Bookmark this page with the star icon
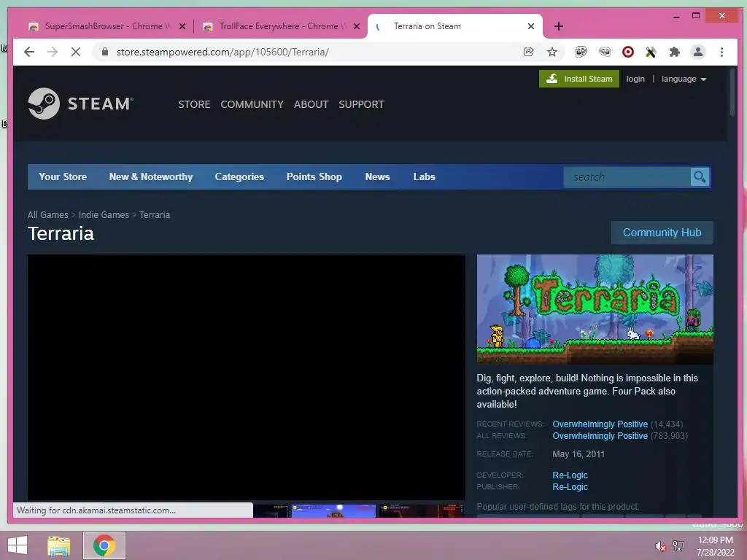This screenshot has height=560, width=747. (x=552, y=52)
